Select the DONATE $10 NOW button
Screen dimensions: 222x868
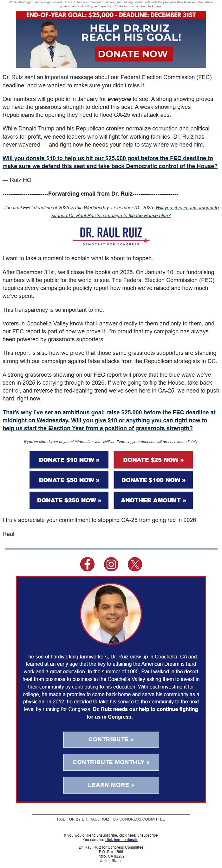click(x=69, y=460)
